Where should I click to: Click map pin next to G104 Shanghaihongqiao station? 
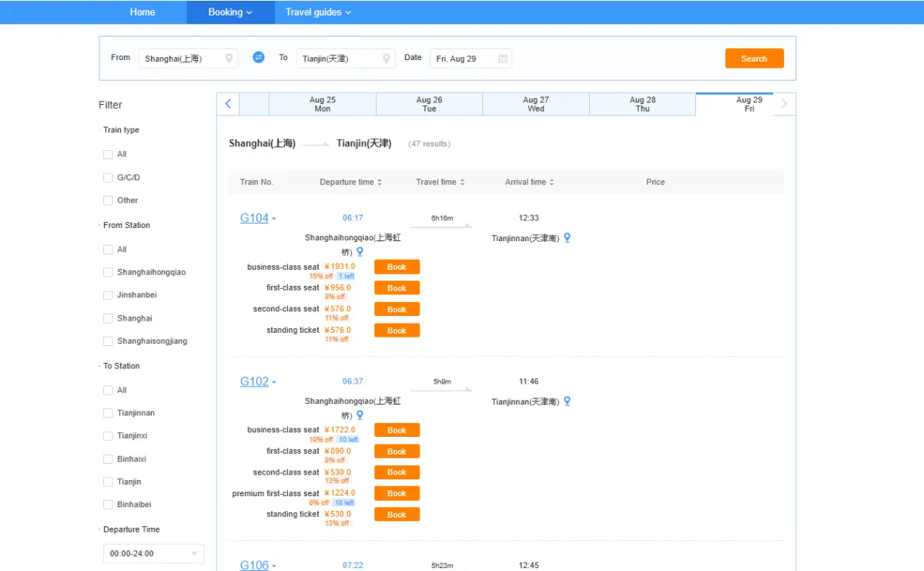tap(360, 252)
